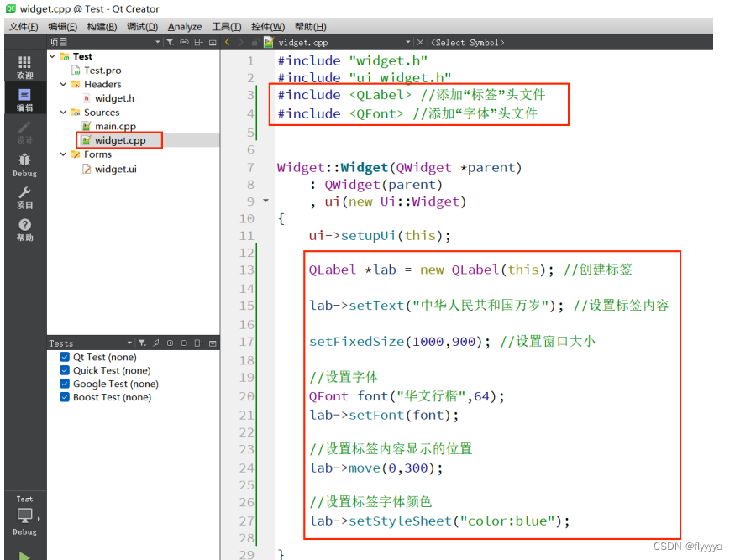Split the Tests panel
Image resolution: width=735 pixels, height=560 pixels.
[x=199, y=343]
